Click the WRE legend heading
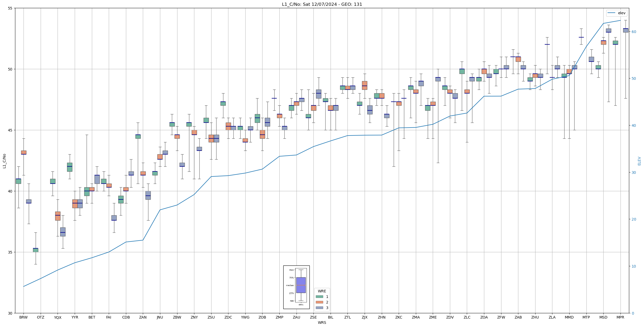This screenshot has width=644, height=327. 322,291
